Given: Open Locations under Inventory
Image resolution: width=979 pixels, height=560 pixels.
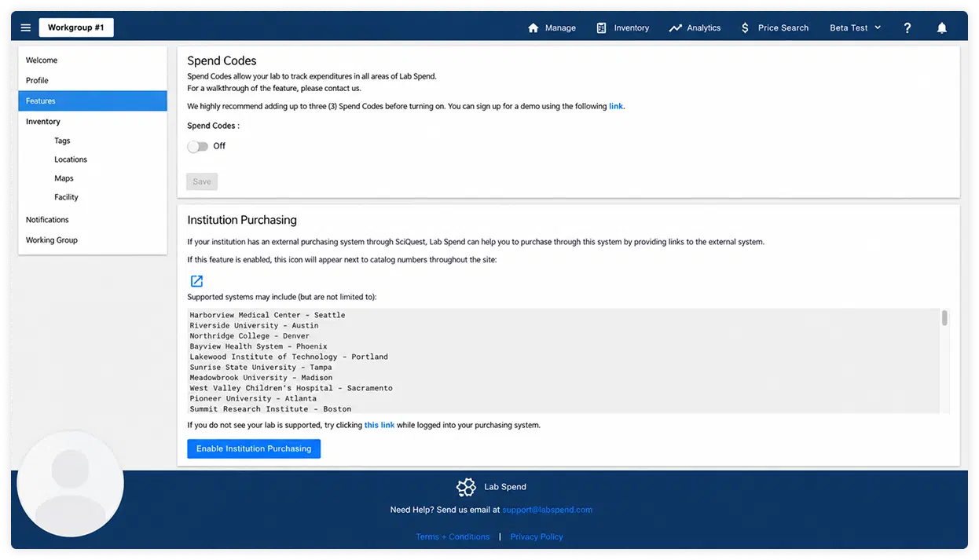Looking at the screenshot, I should (x=71, y=159).
